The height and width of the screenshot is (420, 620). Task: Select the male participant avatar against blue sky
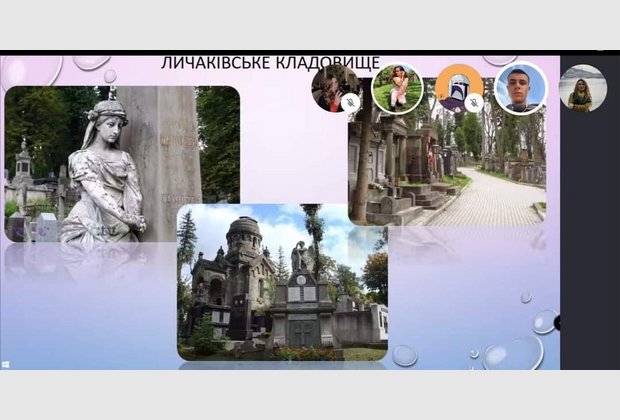521,89
